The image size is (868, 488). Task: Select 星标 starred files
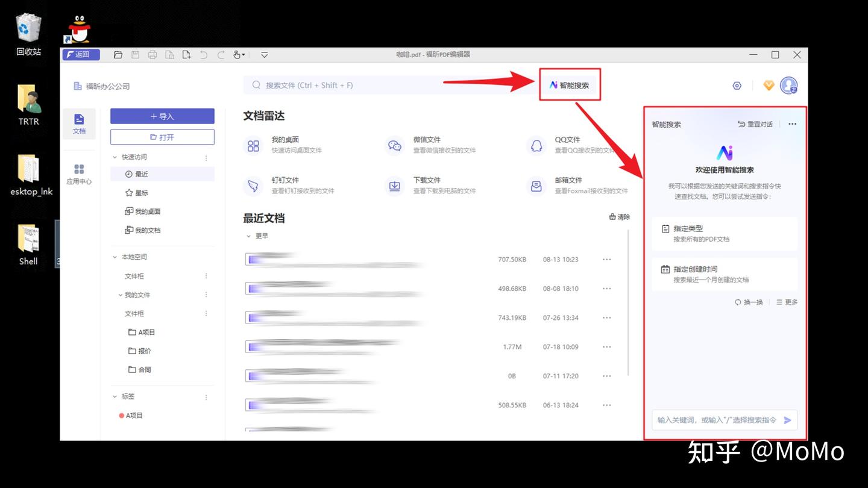(136, 193)
